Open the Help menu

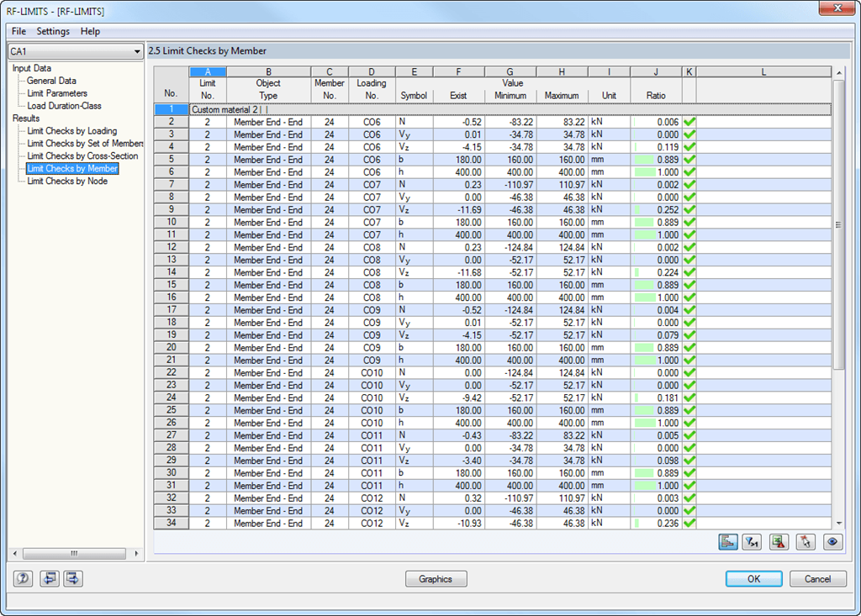click(90, 31)
